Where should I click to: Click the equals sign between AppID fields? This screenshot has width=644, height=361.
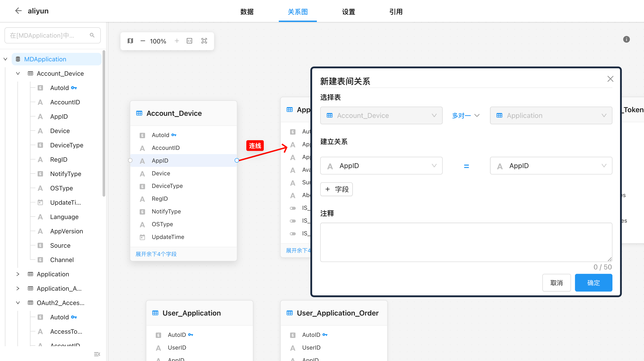[466, 166]
